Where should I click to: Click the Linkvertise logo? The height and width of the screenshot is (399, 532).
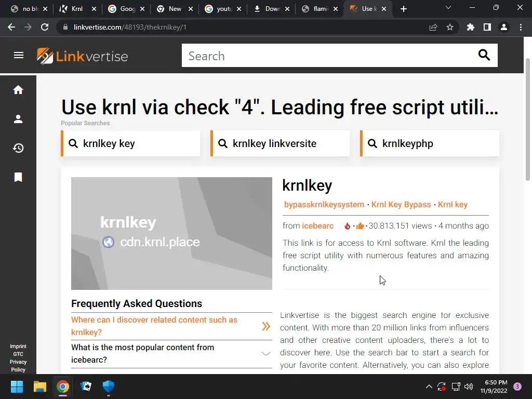(x=83, y=56)
